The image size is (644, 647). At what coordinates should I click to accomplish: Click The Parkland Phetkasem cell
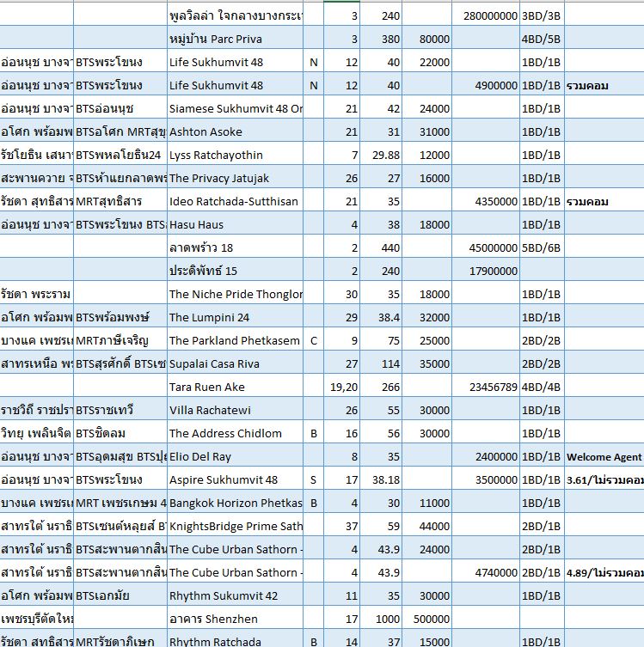[x=236, y=340]
